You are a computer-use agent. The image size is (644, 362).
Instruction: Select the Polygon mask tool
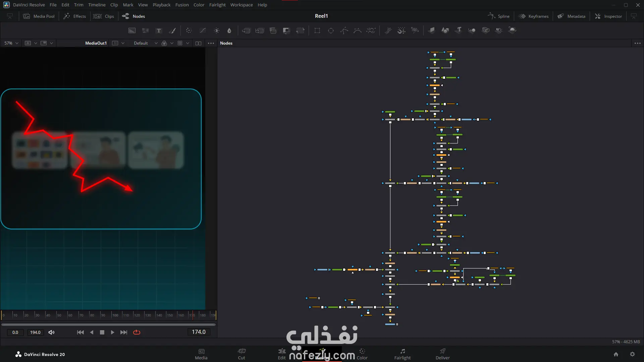pyautogui.click(x=344, y=31)
